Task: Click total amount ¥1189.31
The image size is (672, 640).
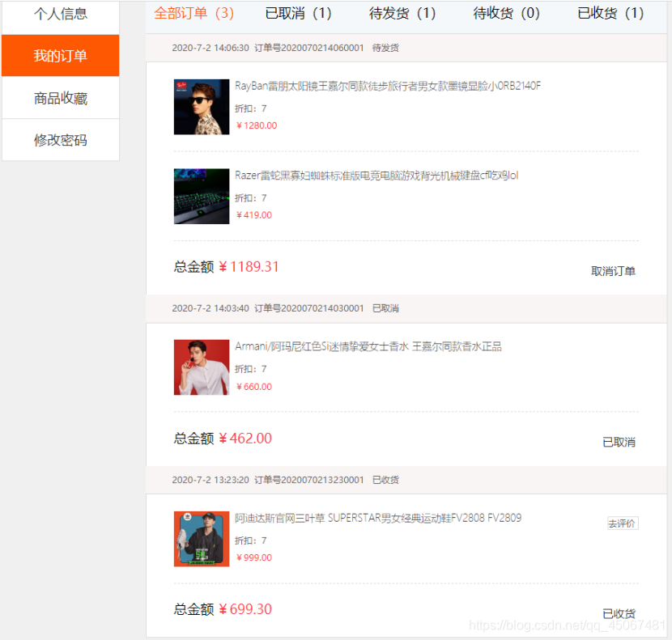Action: click(249, 267)
